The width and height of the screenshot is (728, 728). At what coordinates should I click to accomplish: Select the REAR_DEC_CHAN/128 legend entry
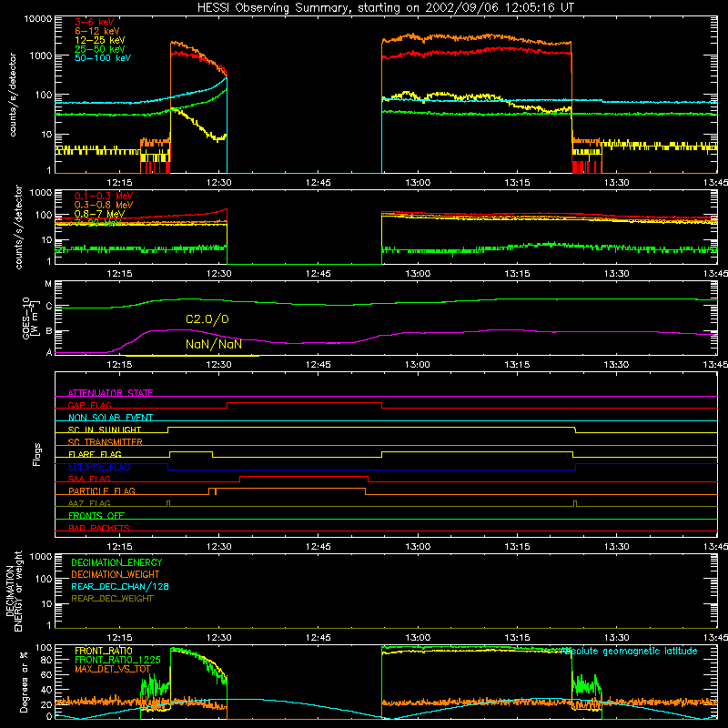(x=120, y=586)
